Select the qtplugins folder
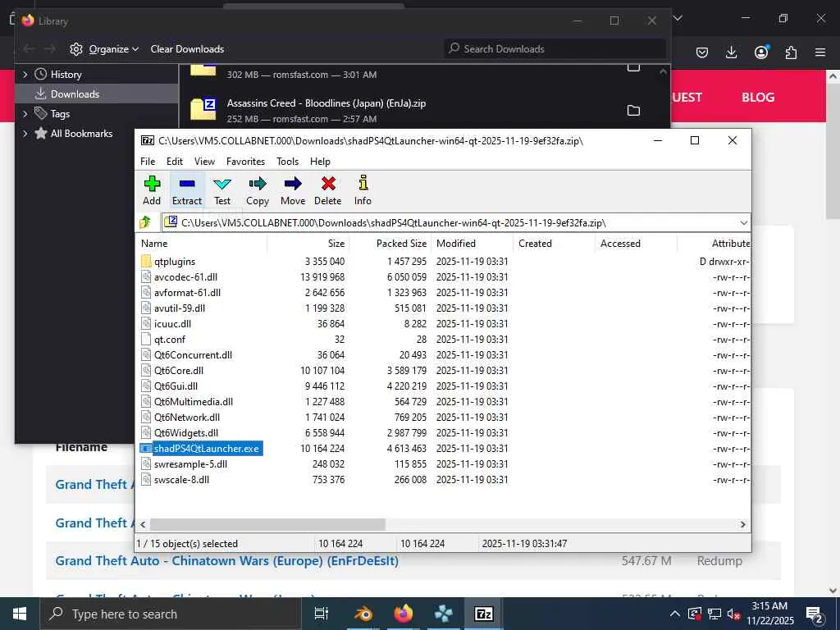This screenshot has height=630, width=840. click(175, 262)
